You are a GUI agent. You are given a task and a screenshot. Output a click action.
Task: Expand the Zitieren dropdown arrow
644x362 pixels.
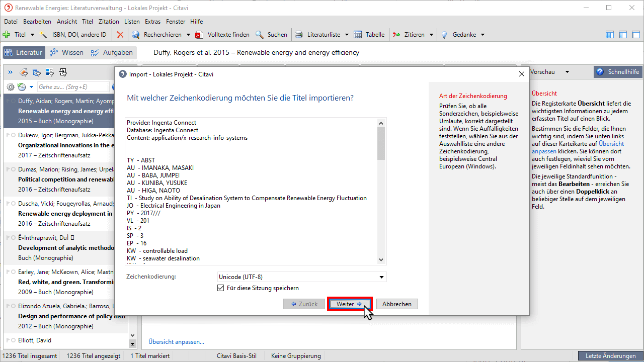(x=431, y=35)
